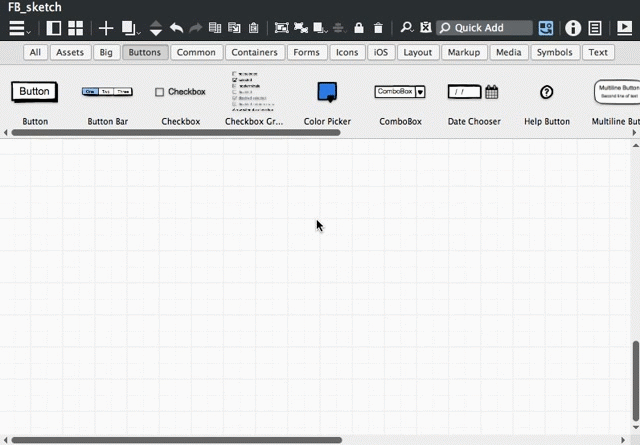
Task: Redo the last undone action
Action: pyautogui.click(x=196, y=28)
